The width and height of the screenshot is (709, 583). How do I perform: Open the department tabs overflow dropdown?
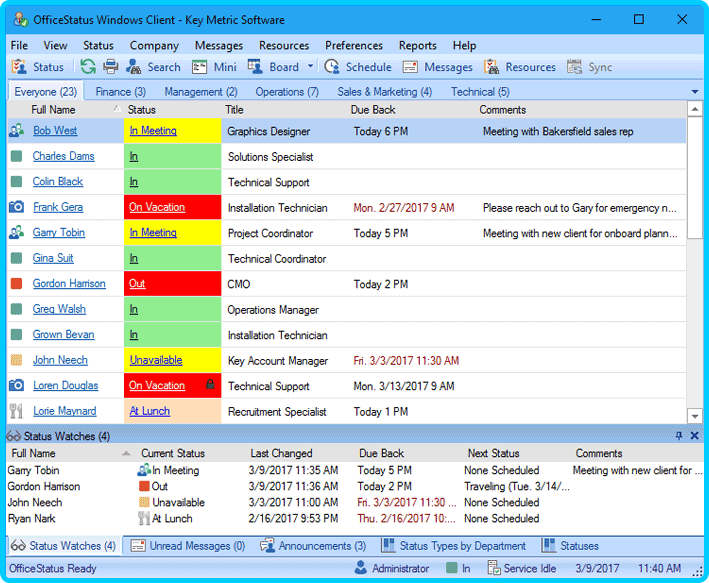coord(695,92)
